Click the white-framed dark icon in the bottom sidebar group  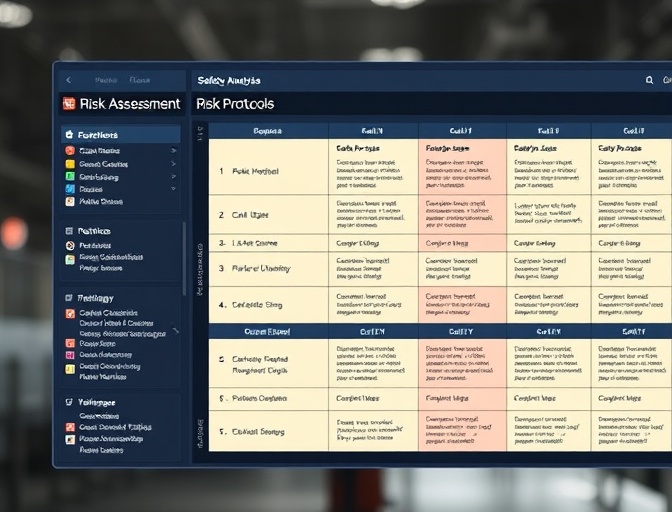tap(70, 439)
